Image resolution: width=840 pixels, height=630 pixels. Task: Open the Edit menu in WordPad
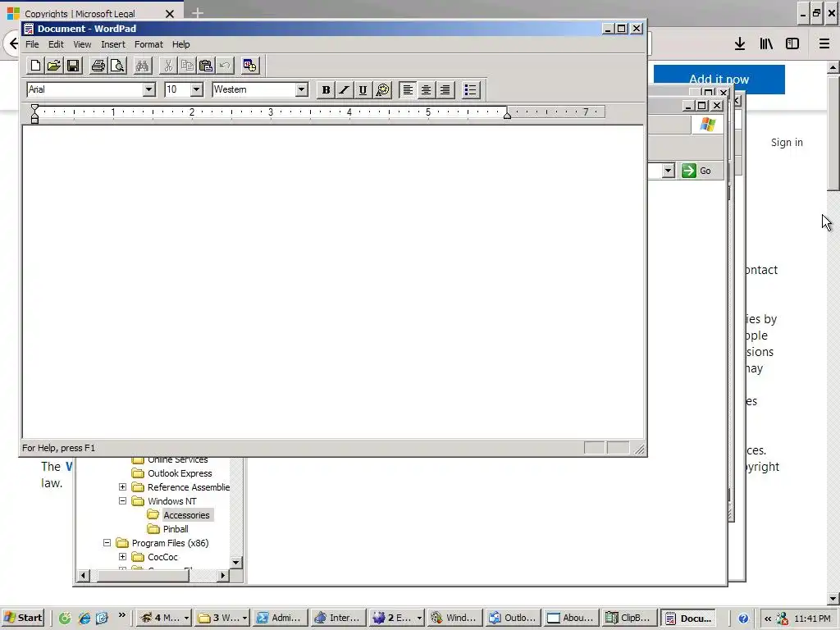click(x=56, y=44)
